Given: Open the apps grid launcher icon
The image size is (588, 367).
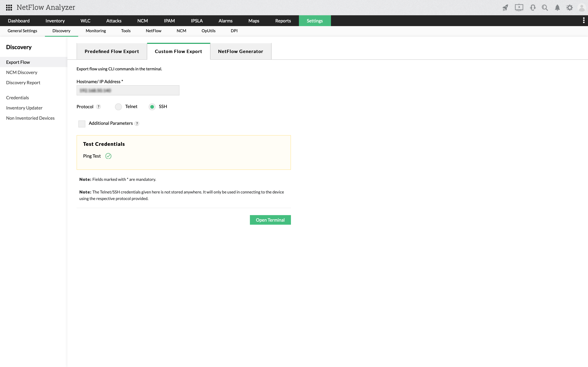Looking at the screenshot, I should 9,8.
